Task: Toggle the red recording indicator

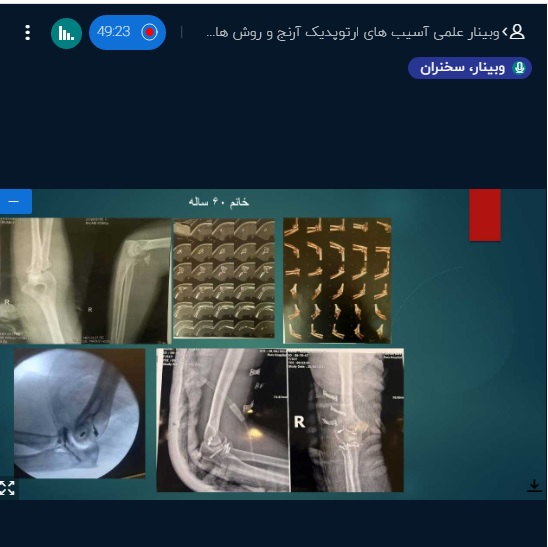Action: point(150,32)
